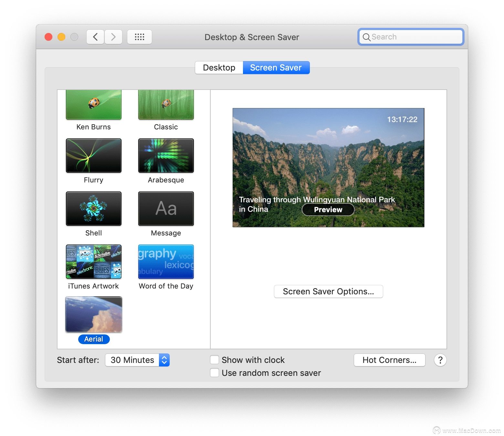Pick the Shell screen saver thumbnail

point(94,209)
